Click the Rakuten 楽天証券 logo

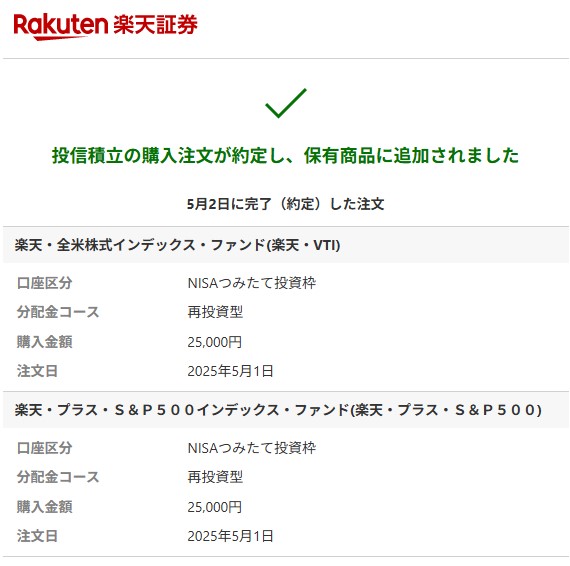click(105, 27)
